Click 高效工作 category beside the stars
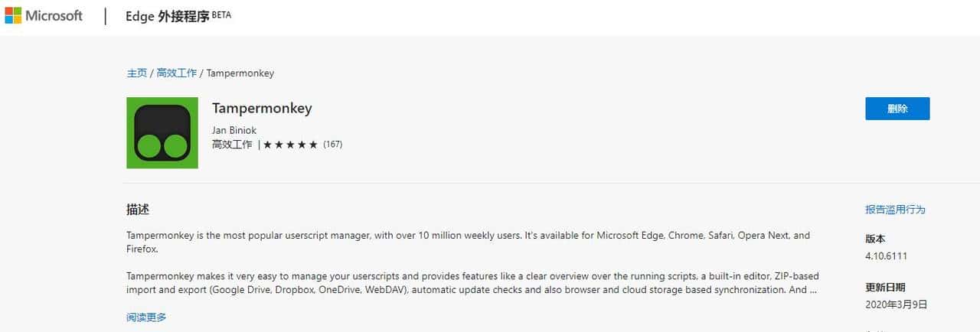This screenshot has width=980, height=332. coord(232,145)
